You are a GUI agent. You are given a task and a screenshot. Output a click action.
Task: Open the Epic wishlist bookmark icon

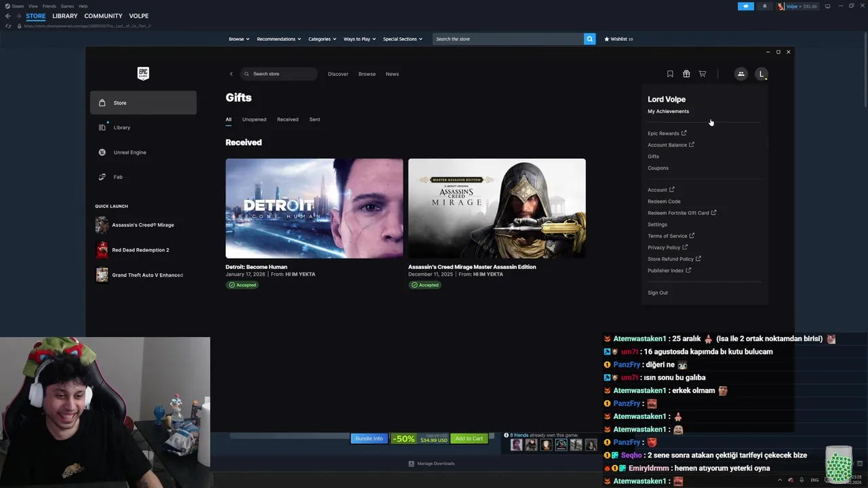[670, 74]
